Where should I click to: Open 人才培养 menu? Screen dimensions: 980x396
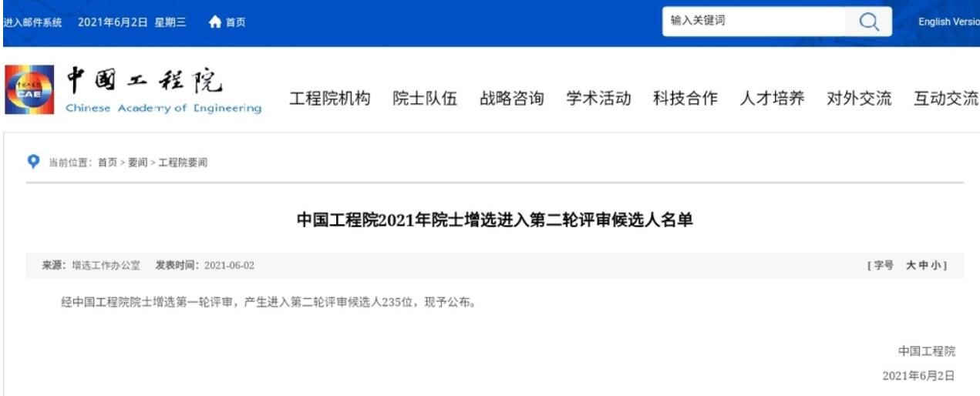772,99
